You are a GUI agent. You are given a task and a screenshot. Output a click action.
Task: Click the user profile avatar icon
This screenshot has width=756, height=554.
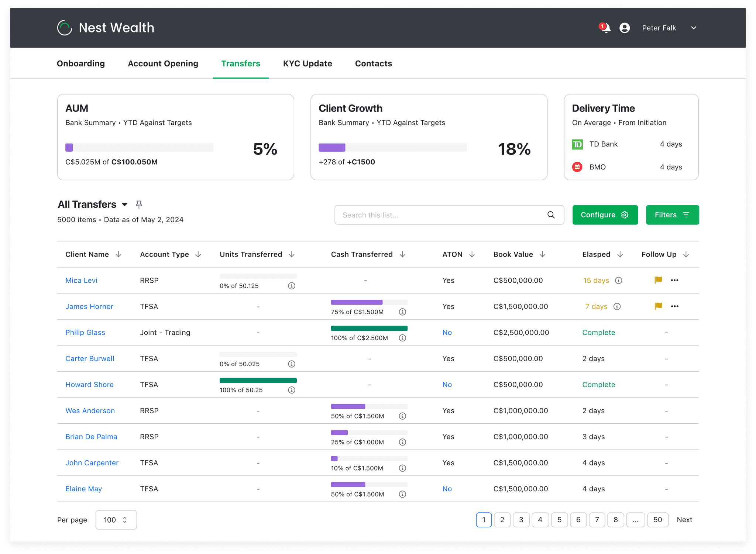tap(625, 28)
